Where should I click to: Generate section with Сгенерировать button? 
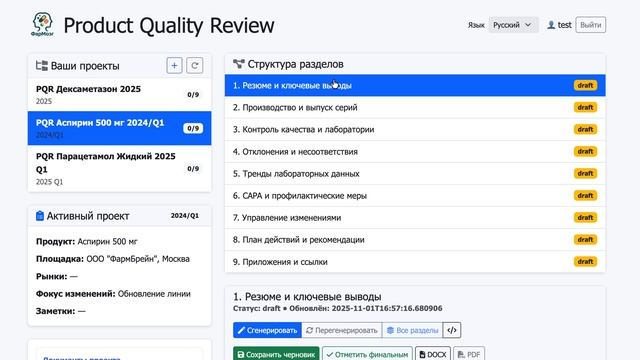click(x=267, y=330)
